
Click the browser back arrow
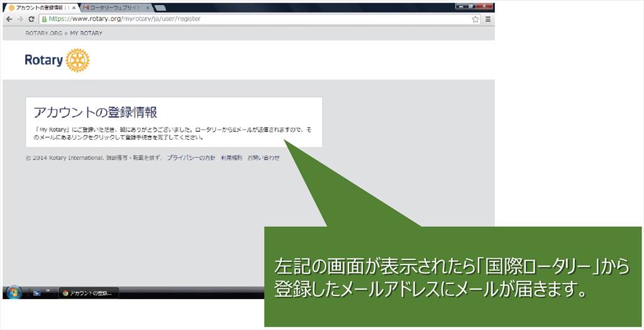pos(9,19)
